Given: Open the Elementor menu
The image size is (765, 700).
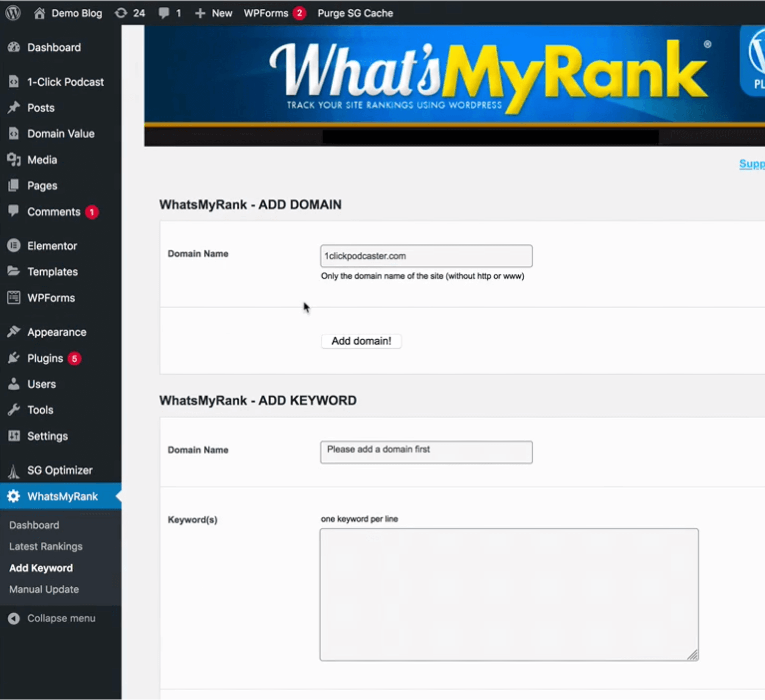Looking at the screenshot, I should pyautogui.click(x=52, y=246).
